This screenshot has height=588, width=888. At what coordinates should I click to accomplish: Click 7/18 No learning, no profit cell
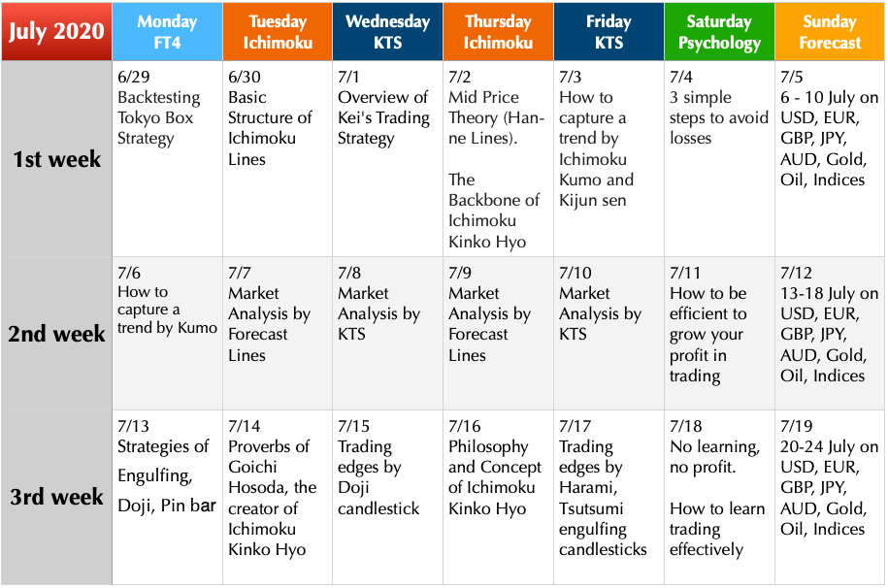[x=719, y=497]
